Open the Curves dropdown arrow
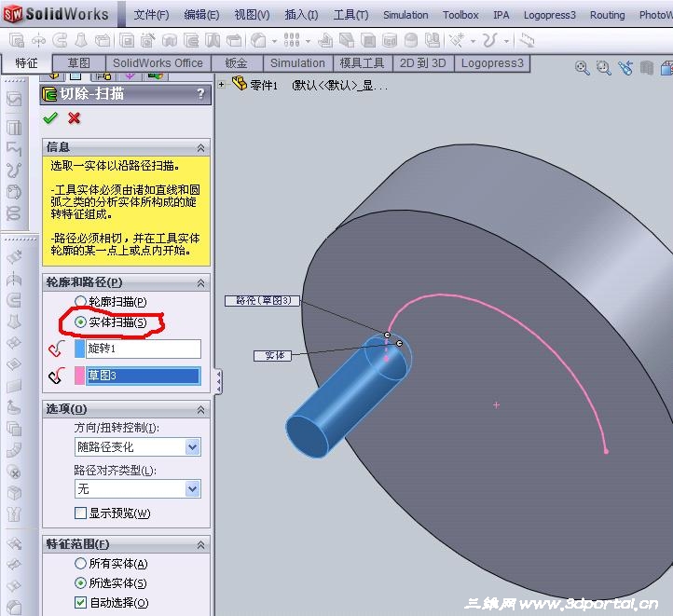The image size is (673, 616). click(x=507, y=42)
